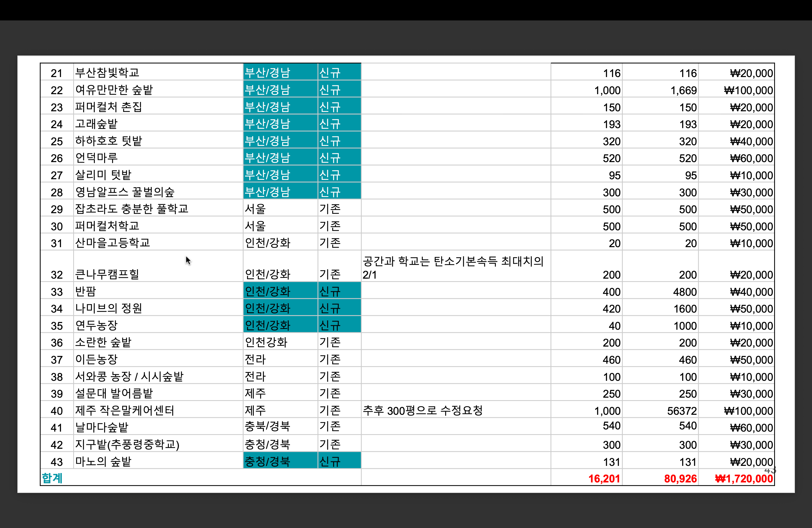812x528 pixels.
Task: Click the red total ₩1,720,000 cell
Action: tap(744, 479)
